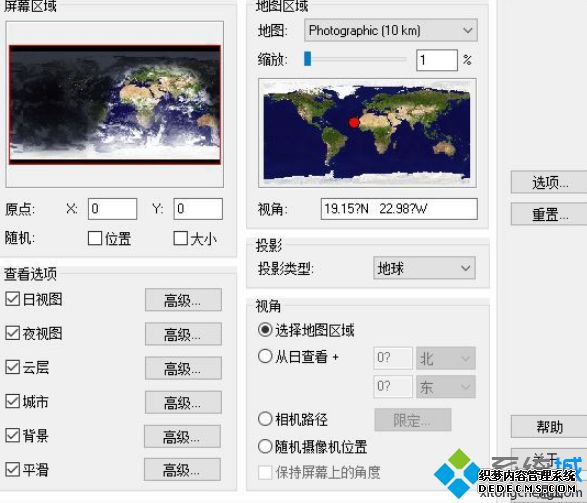587x503 pixels.
Task: Toggle the 平滑 (smoothing) checkbox
Action: [x=12, y=469]
